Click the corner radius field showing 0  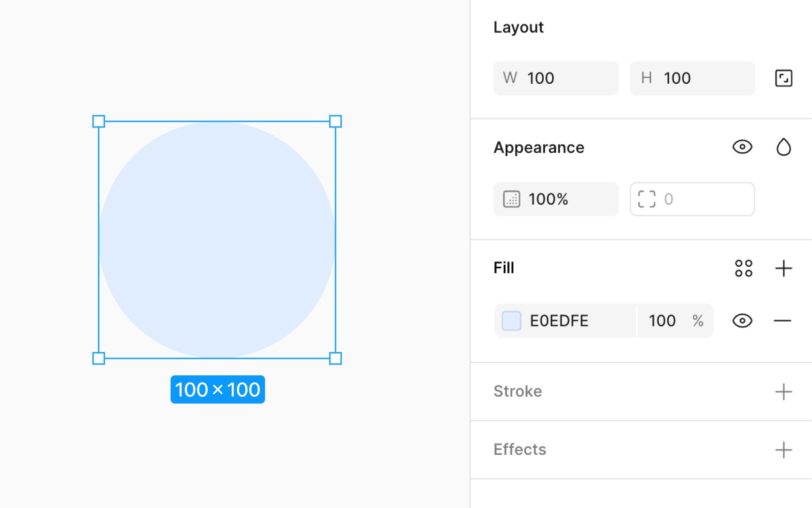[692, 199]
